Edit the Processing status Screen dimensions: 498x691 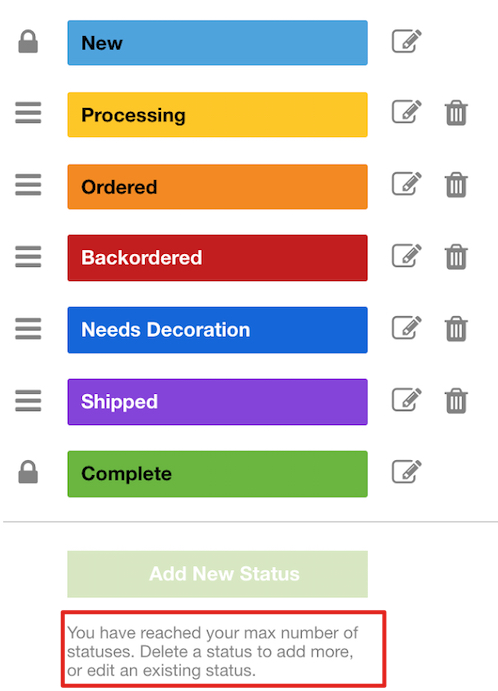[x=406, y=111]
